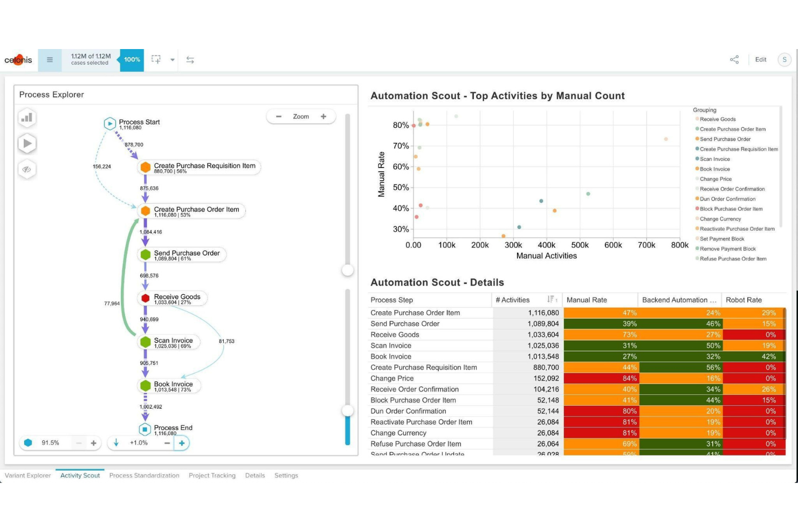Viewport: 798px width, 532px height.
Task: Click the Edit button
Action: (x=761, y=59)
